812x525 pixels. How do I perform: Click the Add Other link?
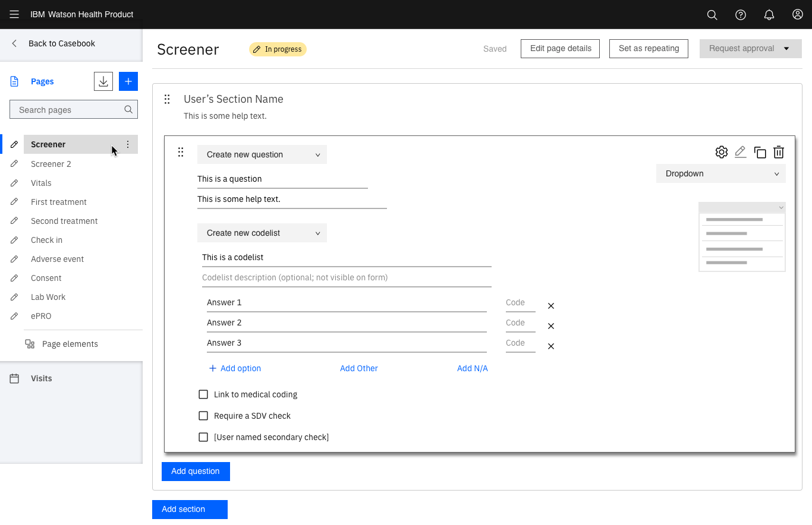[x=358, y=368]
